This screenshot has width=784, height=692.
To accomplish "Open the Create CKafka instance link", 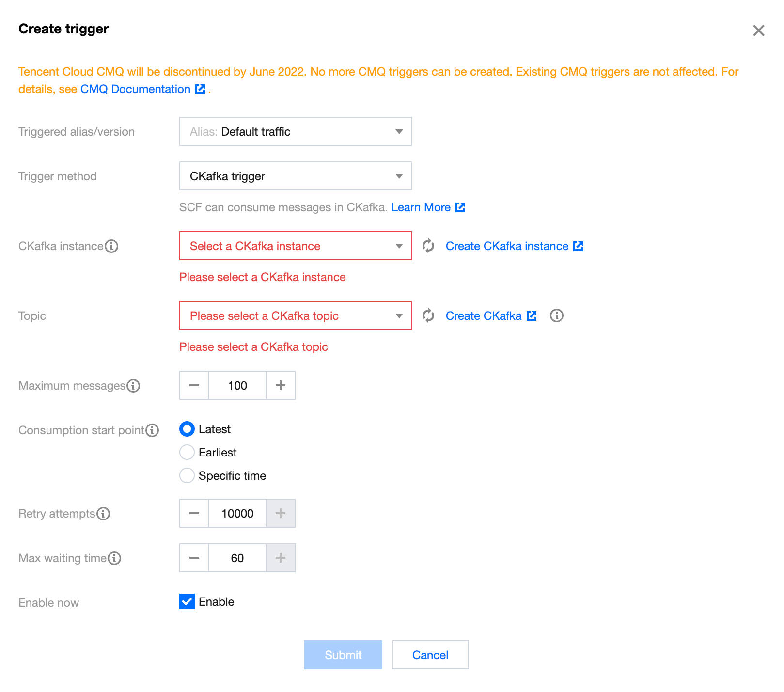I will [514, 246].
